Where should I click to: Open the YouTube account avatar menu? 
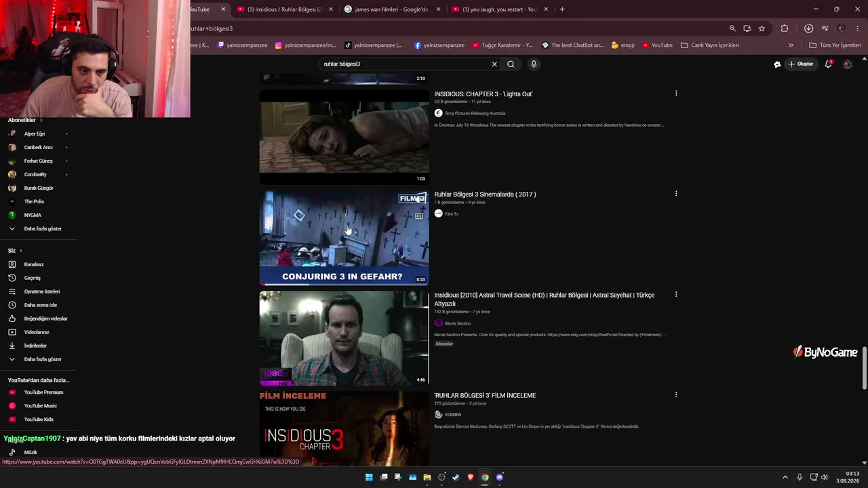pos(848,64)
